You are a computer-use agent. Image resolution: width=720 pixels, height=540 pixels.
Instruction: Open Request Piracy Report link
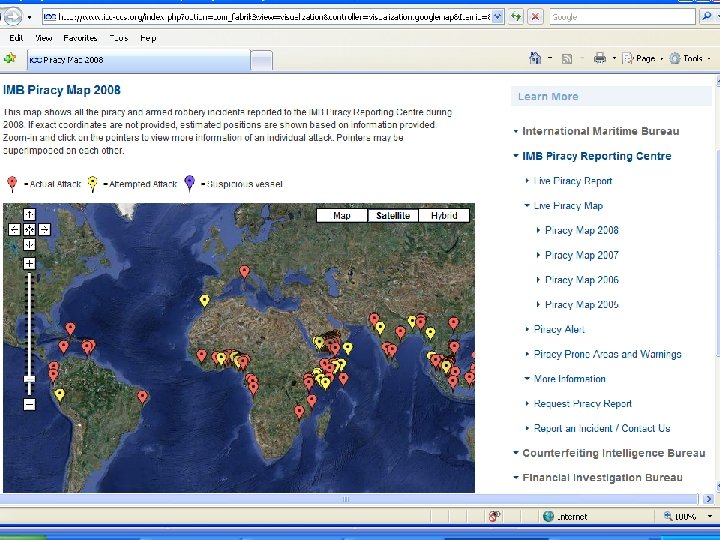tap(583, 404)
